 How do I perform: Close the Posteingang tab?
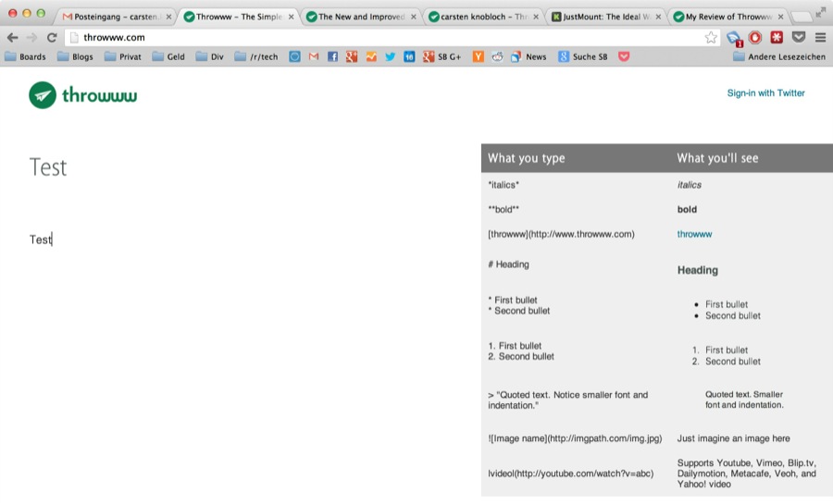pyautogui.click(x=168, y=17)
